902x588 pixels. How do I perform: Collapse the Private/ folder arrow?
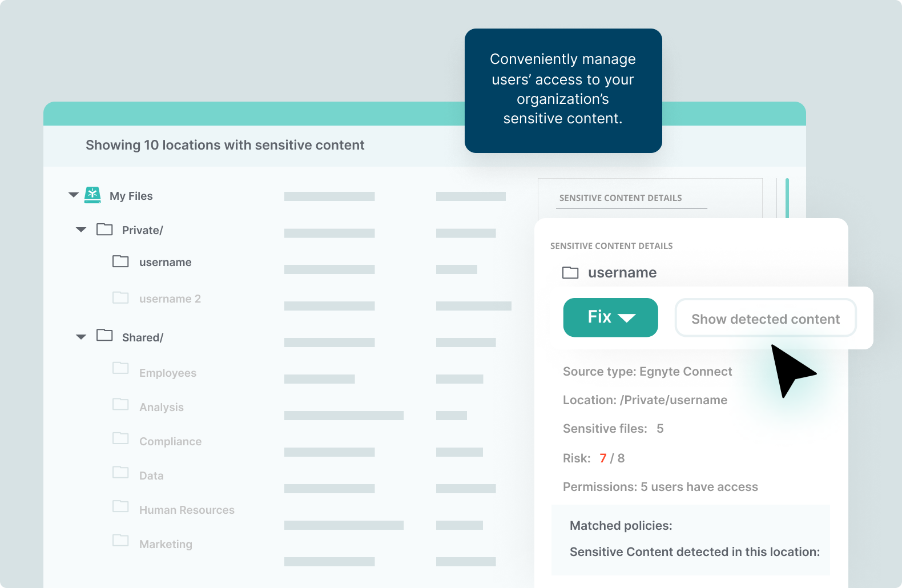click(x=81, y=230)
